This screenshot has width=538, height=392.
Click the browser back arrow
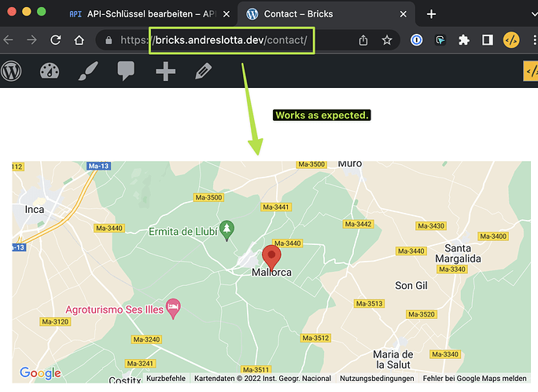[8, 40]
